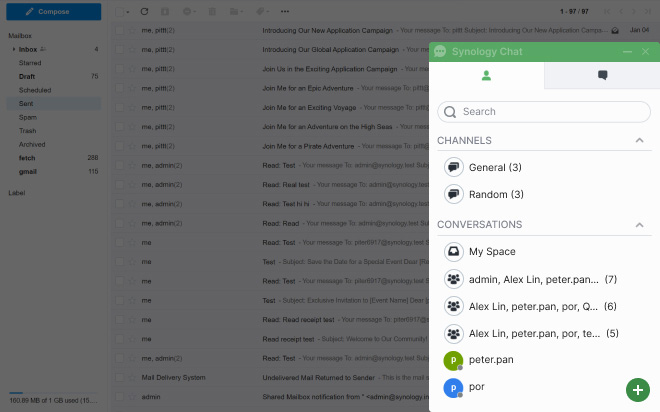This screenshot has width=660, height=412.
Task: Open My Space conversation
Action: pyautogui.click(x=490, y=251)
